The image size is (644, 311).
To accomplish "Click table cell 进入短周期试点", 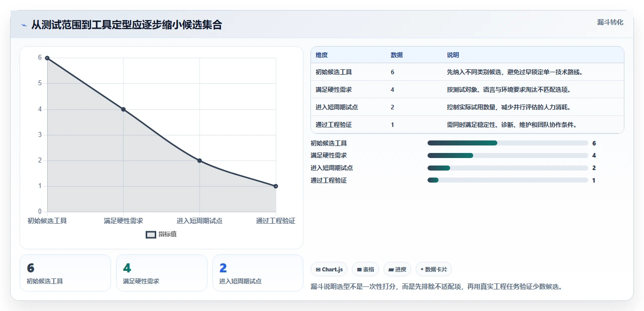I will click(337, 107).
